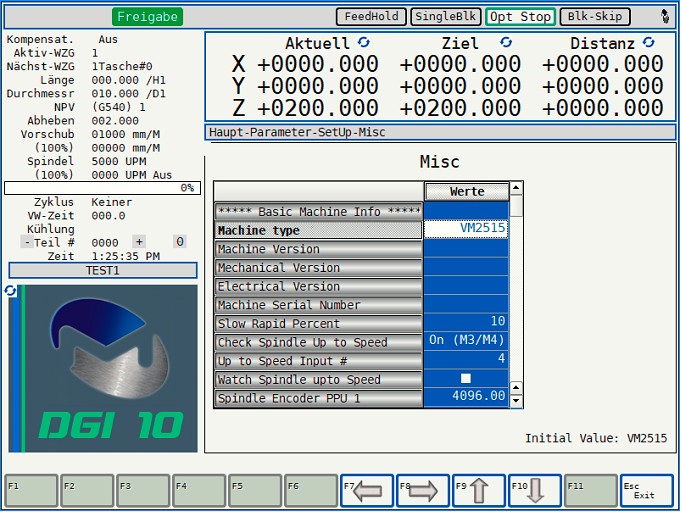Click the NPV (G540) 1 value
The width and height of the screenshot is (682, 512).
tap(118, 107)
